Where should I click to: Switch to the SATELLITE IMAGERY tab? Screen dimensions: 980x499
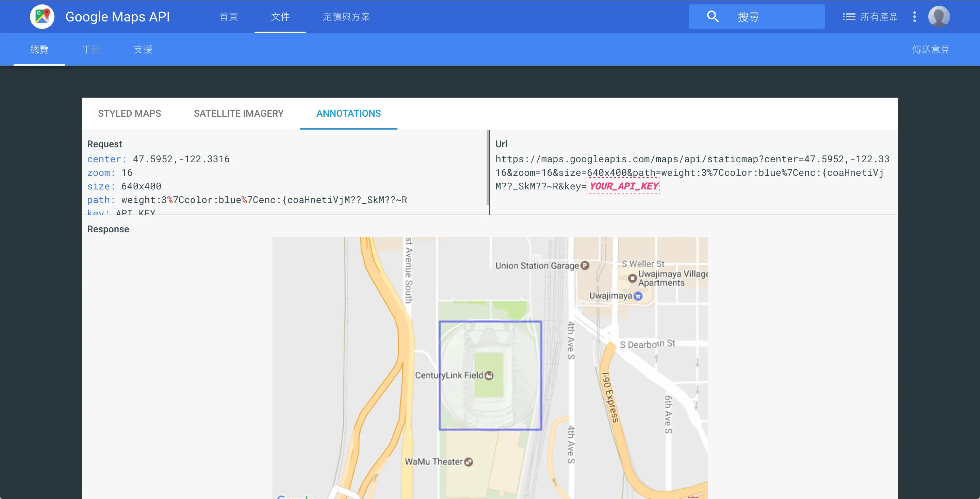[239, 113]
